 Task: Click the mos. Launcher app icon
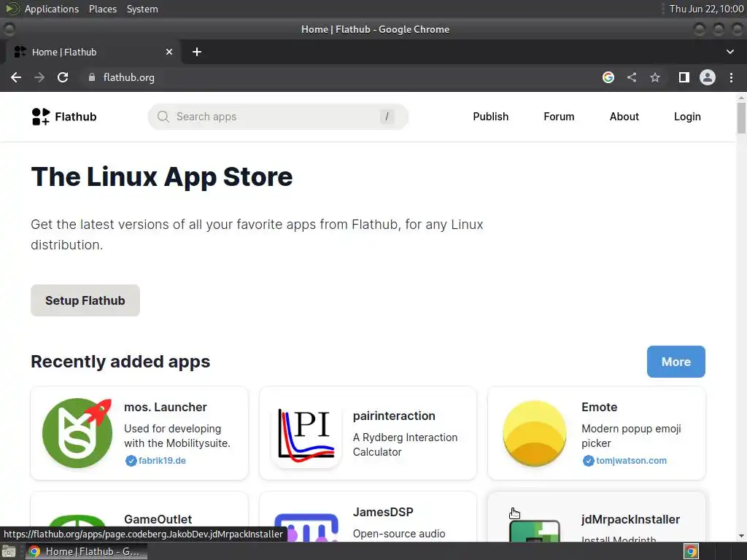pos(77,433)
